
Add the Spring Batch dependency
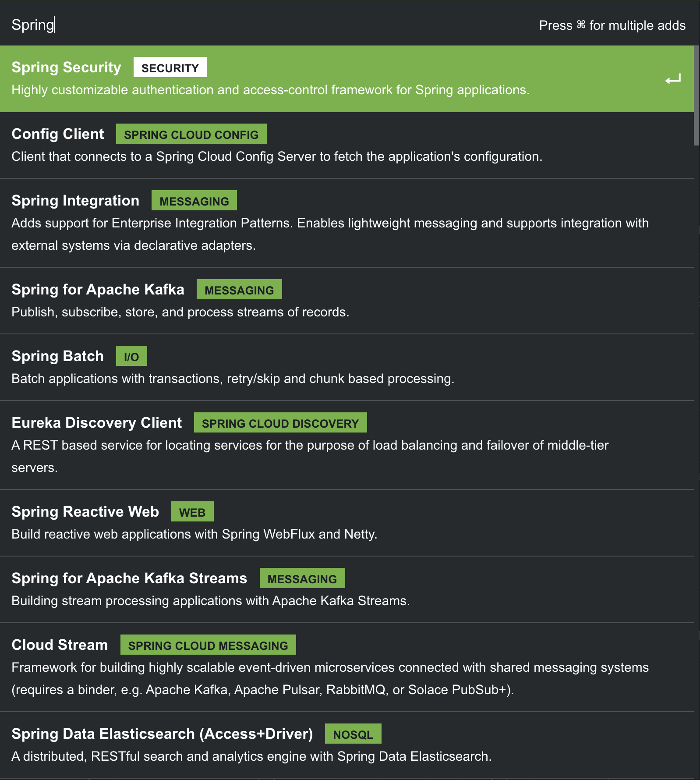click(x=347, y=367)
